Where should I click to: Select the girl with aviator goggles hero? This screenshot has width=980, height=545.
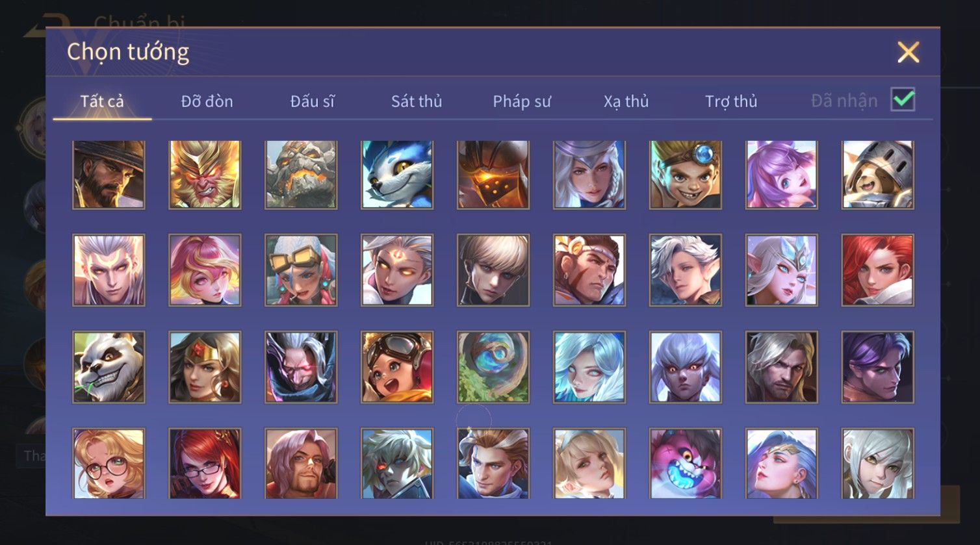click(x=397, y=367)
